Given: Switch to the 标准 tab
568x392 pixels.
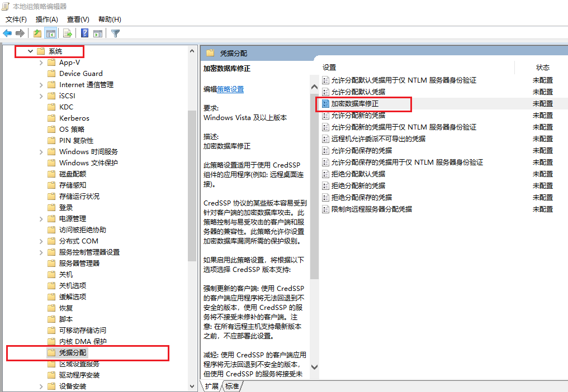Looking at the screenshot, I should click(232, 386).
